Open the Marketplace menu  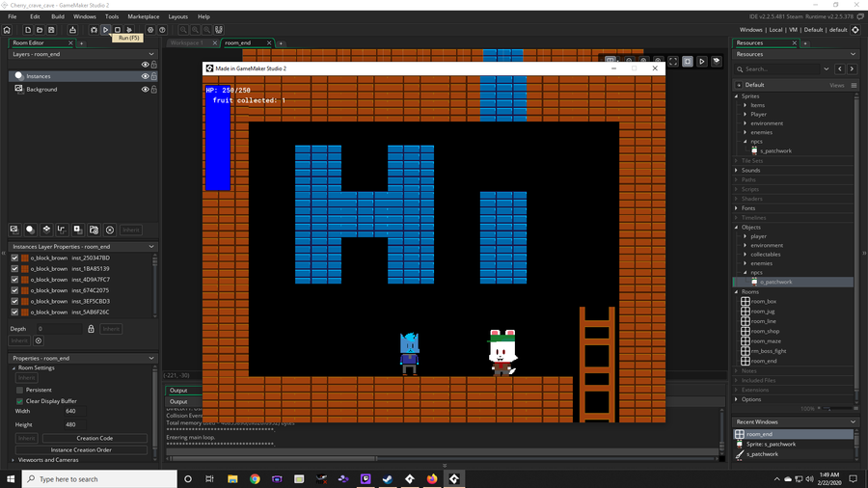pyautogui.click(x=144, y=16)
